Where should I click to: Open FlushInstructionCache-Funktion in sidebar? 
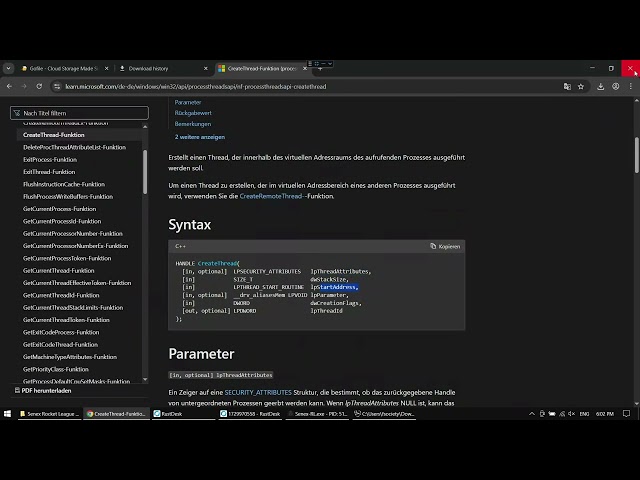point(64,184)
